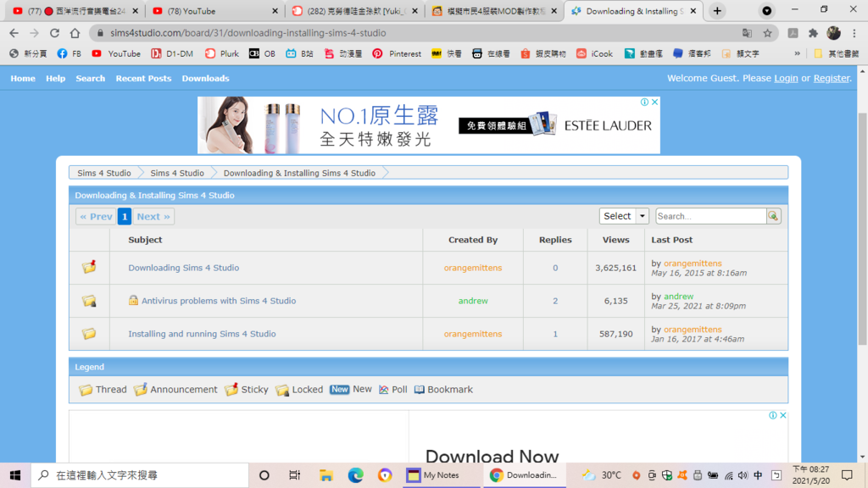Open the Home forum menu item
The image size is (868, 488).
[x=23, y=79]
